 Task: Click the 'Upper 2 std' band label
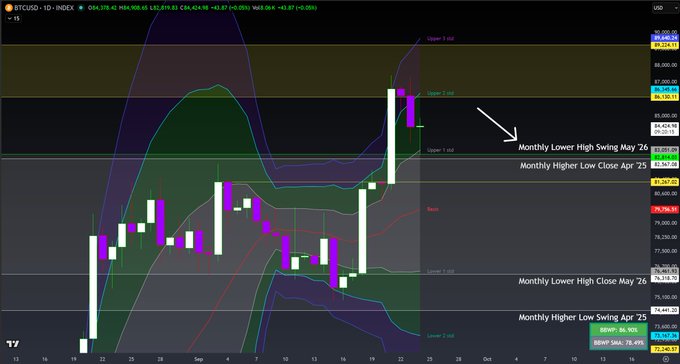click(x=440, y=93)
